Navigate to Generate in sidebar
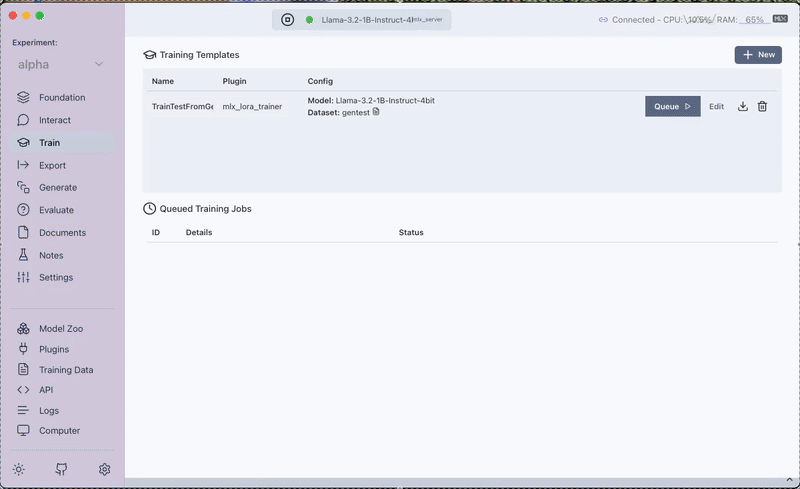This screenshot has width=800, height=489. pos(57,188)
